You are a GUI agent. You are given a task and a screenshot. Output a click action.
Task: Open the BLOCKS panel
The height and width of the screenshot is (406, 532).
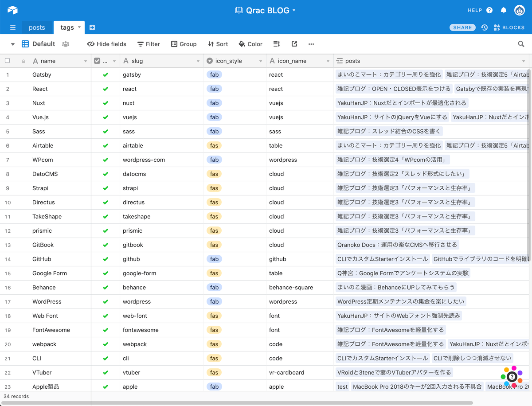click(509, 27)
